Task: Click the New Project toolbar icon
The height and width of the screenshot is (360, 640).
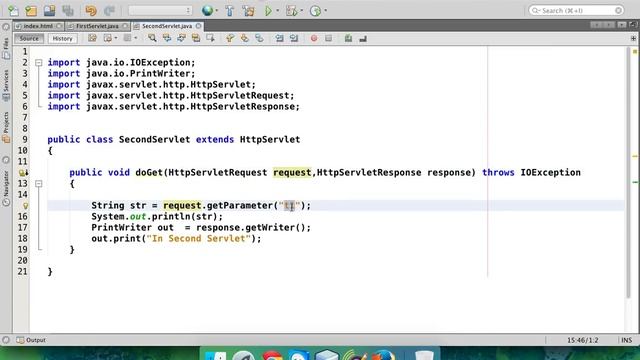Action: point(31,11)
